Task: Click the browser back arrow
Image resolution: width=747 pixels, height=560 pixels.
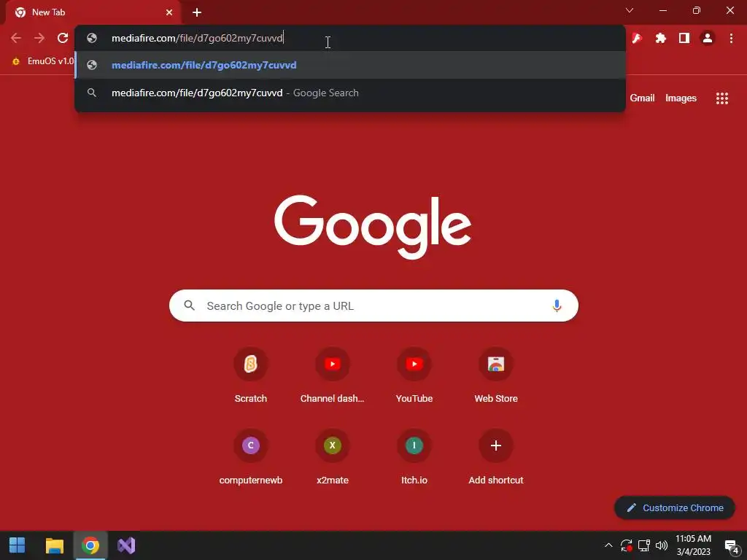Action: tap(16, 38)
